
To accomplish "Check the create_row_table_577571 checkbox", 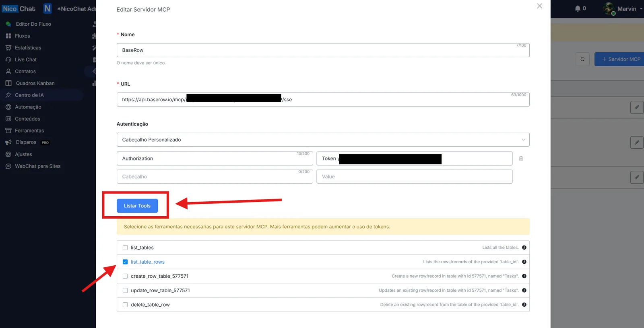I will tap(125, 276).
